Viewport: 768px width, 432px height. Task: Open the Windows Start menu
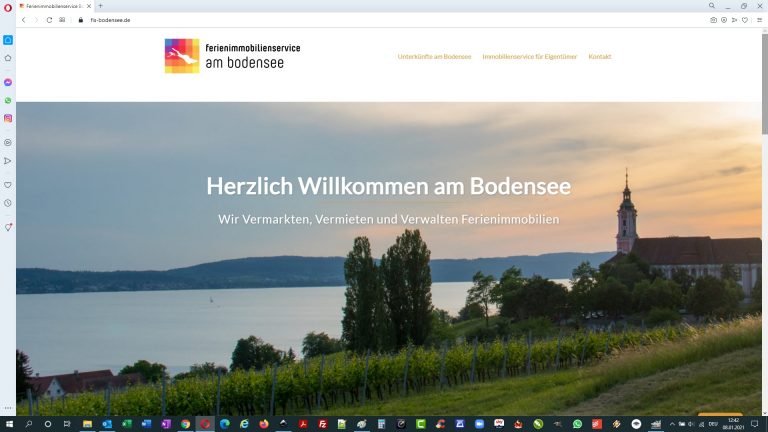pyautogui.click(x=9, y=424)
